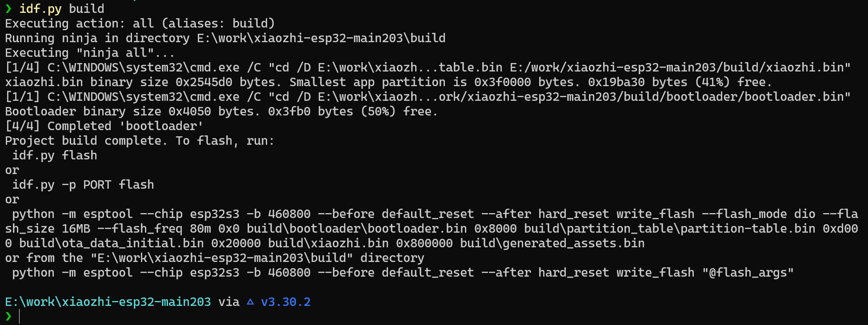
Task: Click the yellow idf.py command in first line
Action: click(x=40, y=9)
